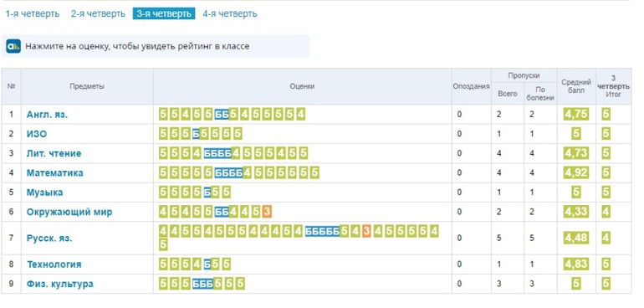The image size is (644, 308).
Task: Click the Опоздания column header
Action: [471, 86]
